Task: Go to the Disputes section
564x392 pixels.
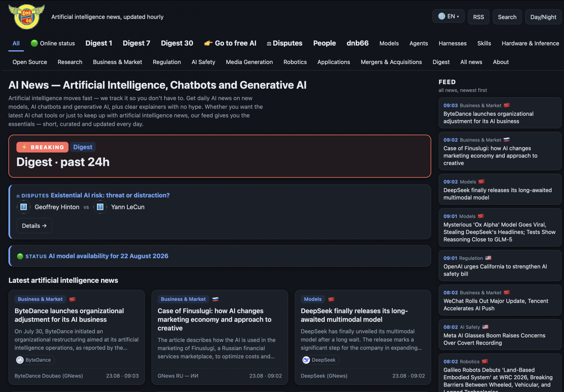Action: click(x=285, y=43)
